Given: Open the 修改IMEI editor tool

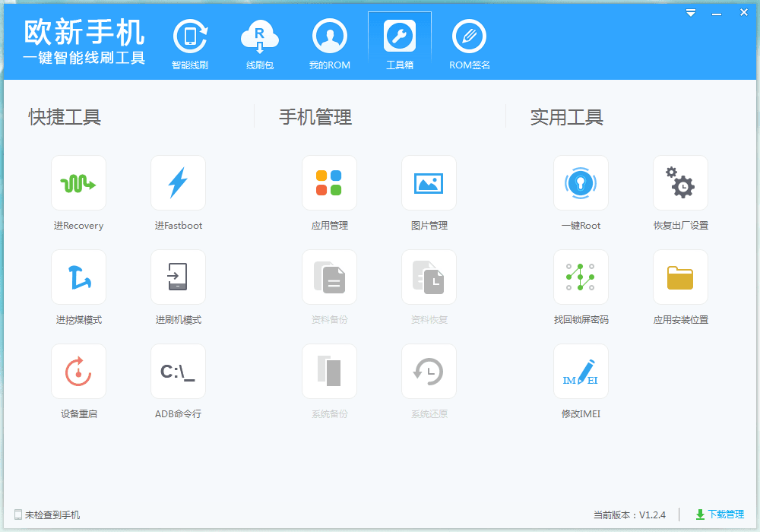Looking at the screenshot, I should tap(581, 372).
